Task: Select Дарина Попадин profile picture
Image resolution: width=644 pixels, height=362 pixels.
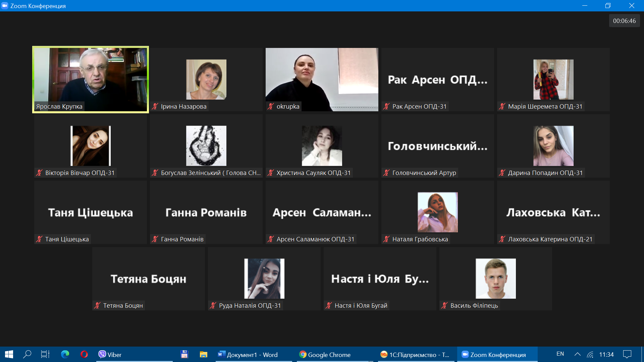Action: click(x=553, y=146)
